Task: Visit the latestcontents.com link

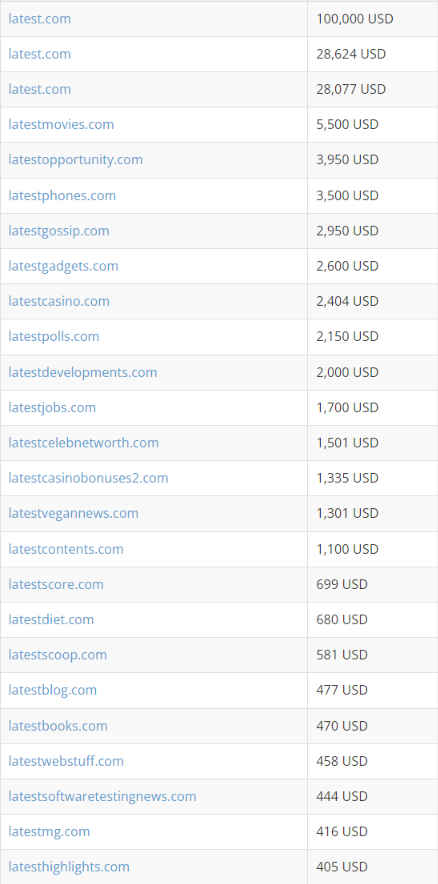Action: click(x=65, y=549)
